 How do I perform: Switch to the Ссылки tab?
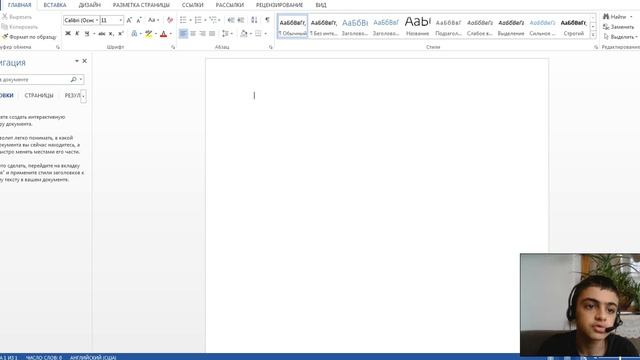click(x=192, y=5)
